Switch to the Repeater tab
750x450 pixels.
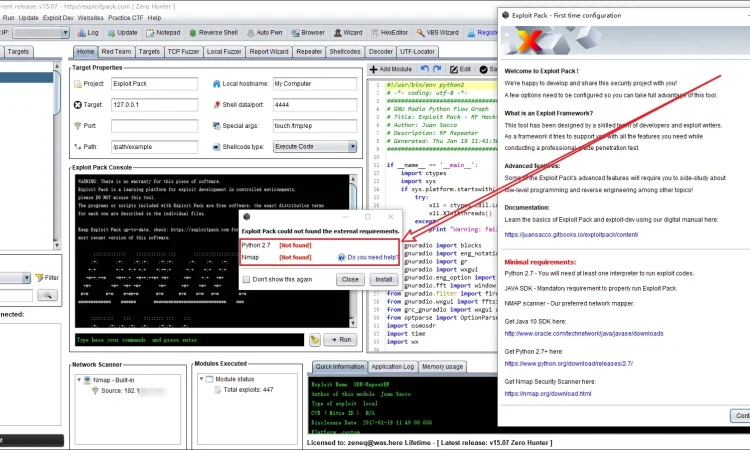[x=309, y=52]
